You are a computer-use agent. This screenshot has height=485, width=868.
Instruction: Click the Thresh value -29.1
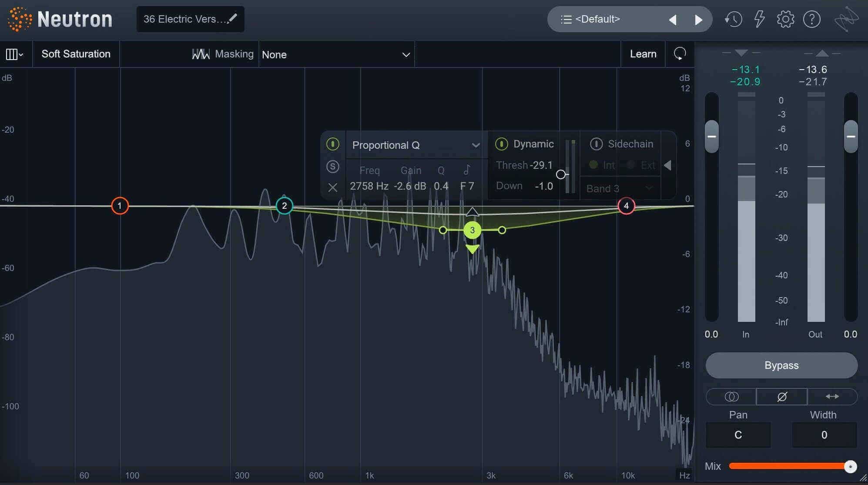(541, 165)
